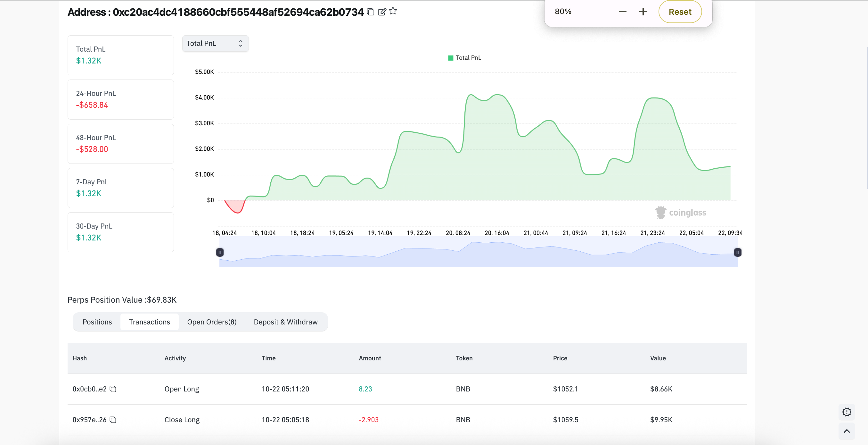This screenshot has width=868, height=445.
Task: Click the $9.95K value cell
Action: [661, 420]
